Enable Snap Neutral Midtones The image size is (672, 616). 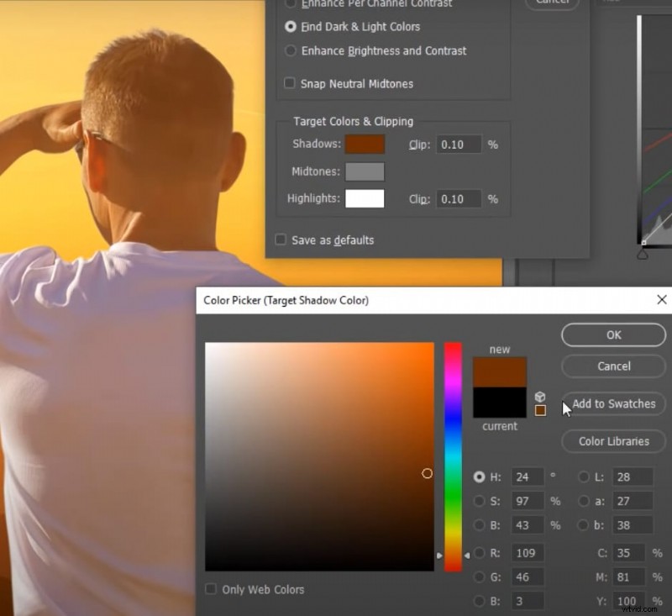[290, 83]
